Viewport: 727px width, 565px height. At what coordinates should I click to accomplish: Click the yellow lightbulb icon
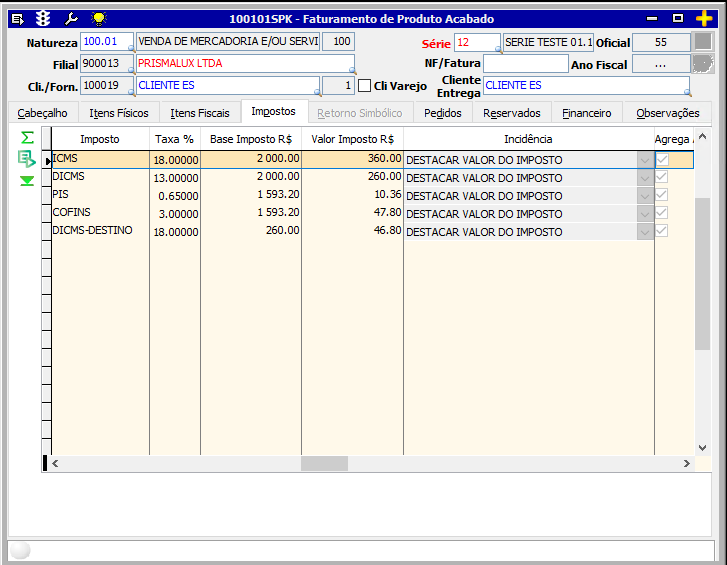99,19
